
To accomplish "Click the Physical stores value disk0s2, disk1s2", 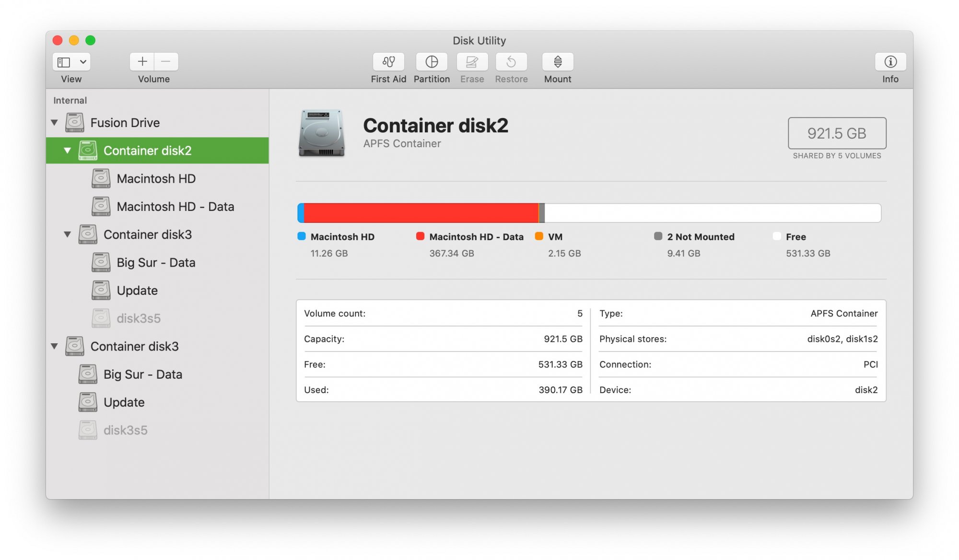I will coord(842,339).
